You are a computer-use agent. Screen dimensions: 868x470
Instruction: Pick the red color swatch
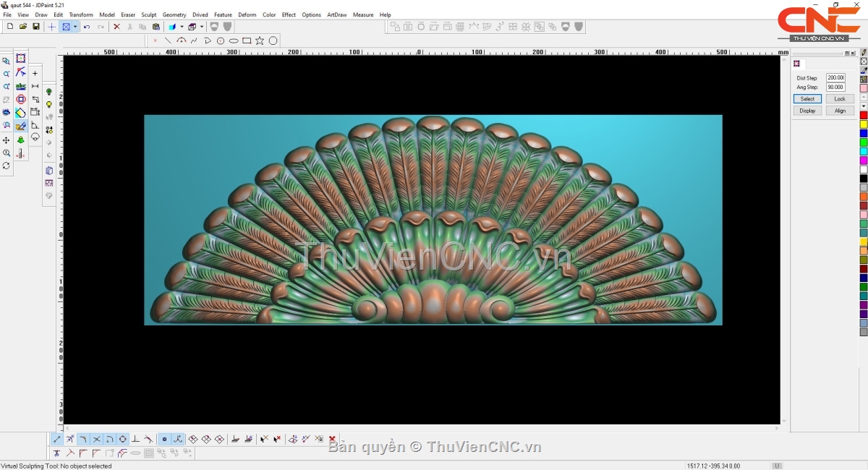coord(864,116)
